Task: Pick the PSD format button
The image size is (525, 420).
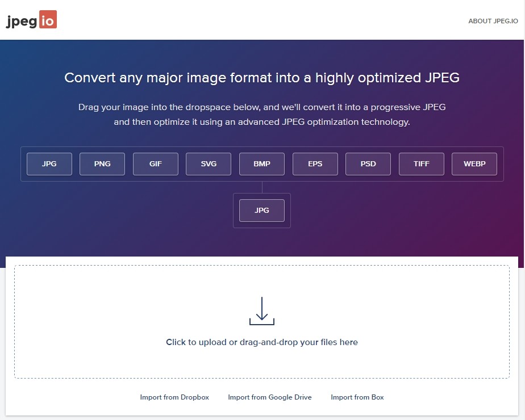Action: pyautogui.click(x=368, y=164)
